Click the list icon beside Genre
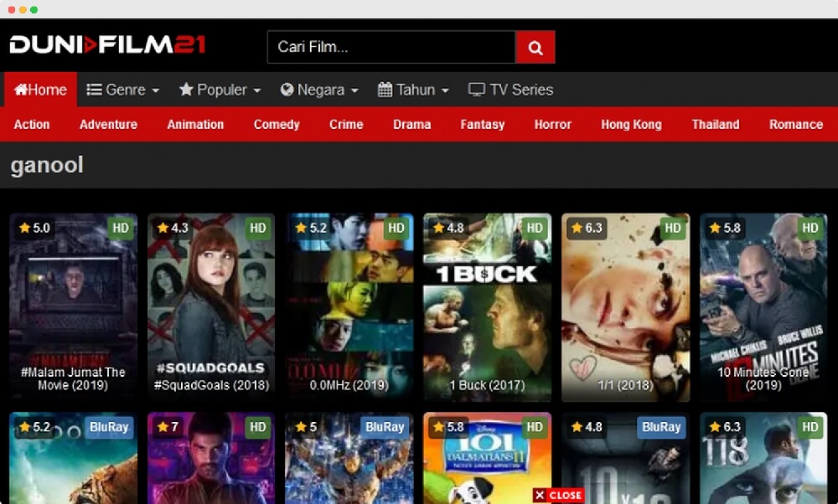 coord(95,90)
